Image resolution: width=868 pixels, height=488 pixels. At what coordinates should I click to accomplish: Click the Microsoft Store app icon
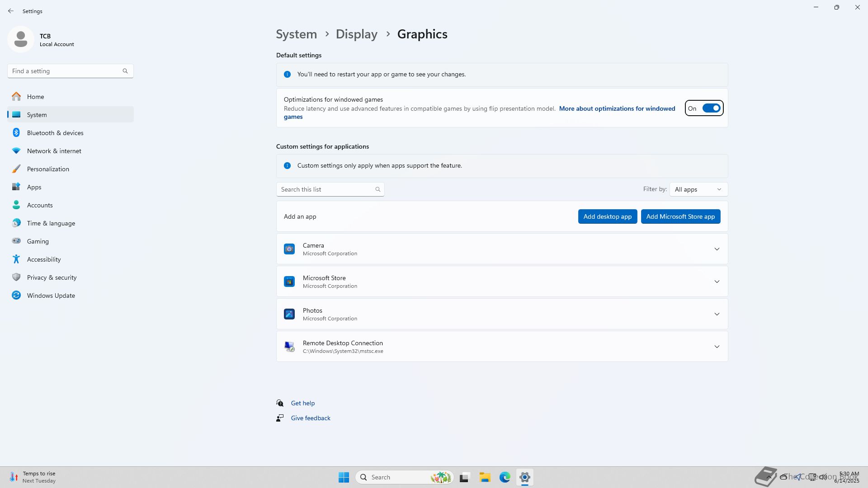(x=289, y=282)
